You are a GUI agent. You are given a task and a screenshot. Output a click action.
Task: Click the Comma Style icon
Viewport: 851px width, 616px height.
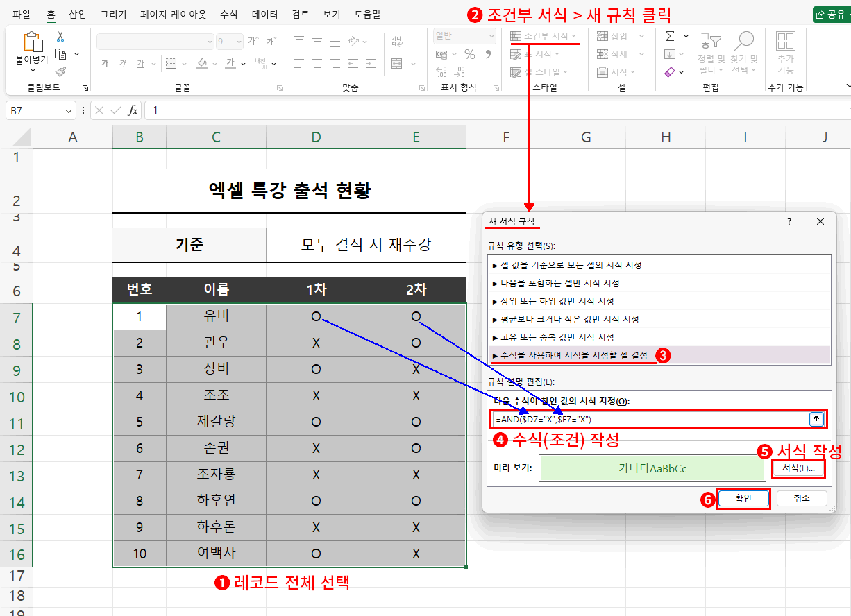pos(488,54)
